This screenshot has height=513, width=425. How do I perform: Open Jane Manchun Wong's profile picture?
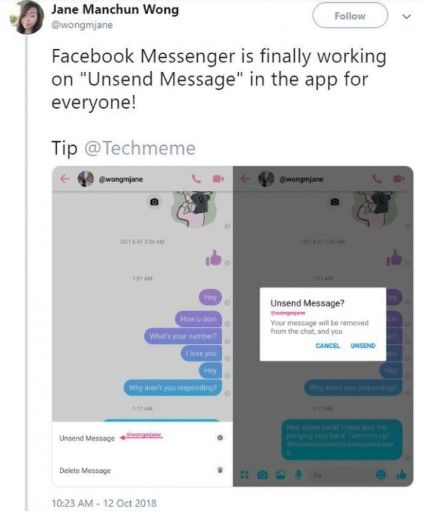tap(27, 17)
